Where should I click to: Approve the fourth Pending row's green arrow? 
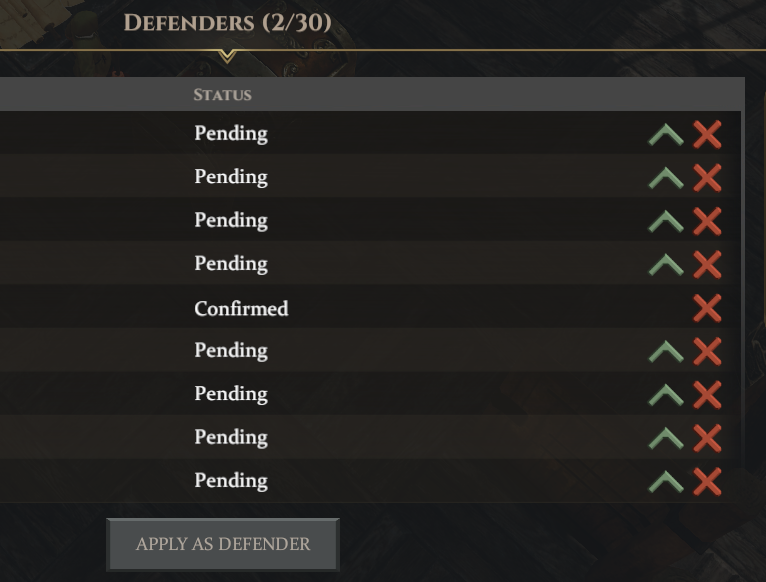(665, 265)
